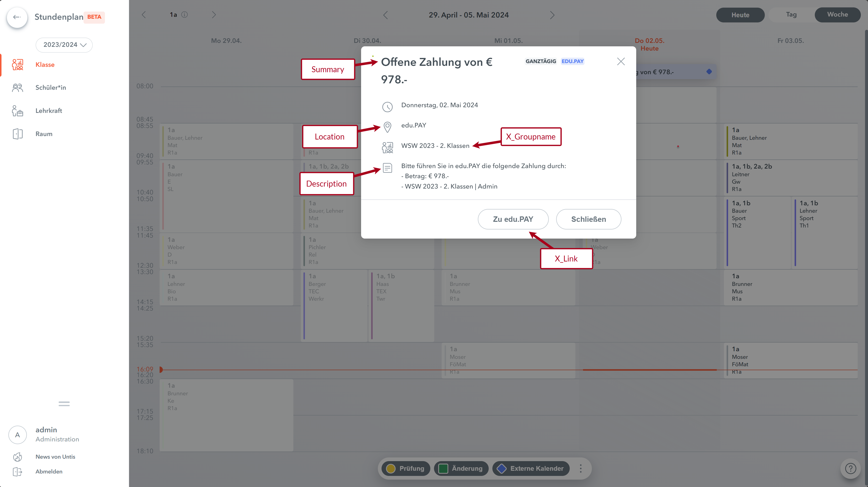Click the Zu edu.PAY button
868x487 pixels.
(x=513, y=219)
